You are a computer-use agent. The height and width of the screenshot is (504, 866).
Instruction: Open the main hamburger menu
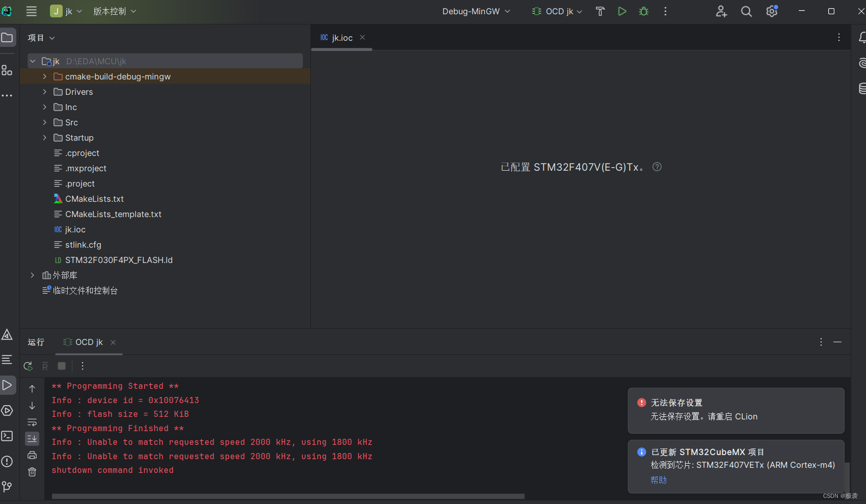coord(31,11)
